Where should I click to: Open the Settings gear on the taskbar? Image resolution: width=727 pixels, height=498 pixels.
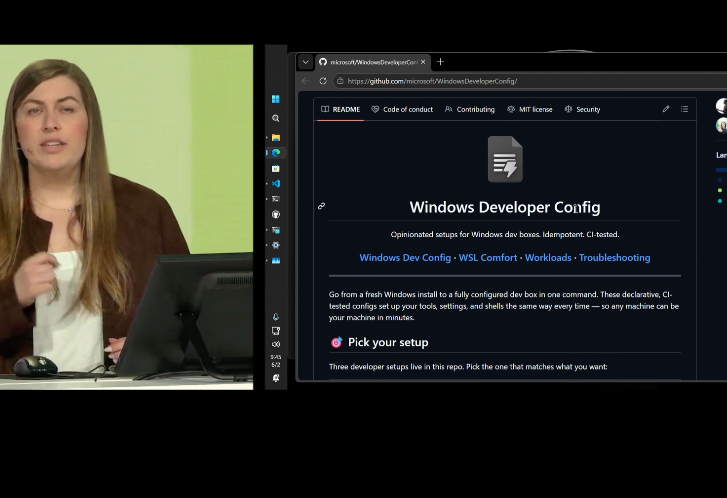275,245
